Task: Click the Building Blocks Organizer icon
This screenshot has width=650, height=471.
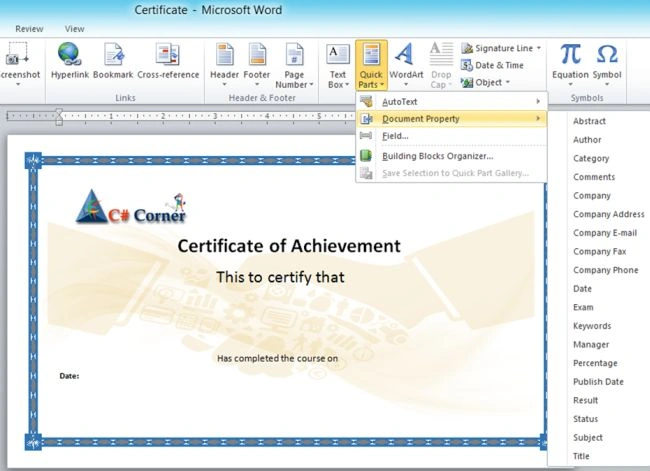Action: click(366, 155)
